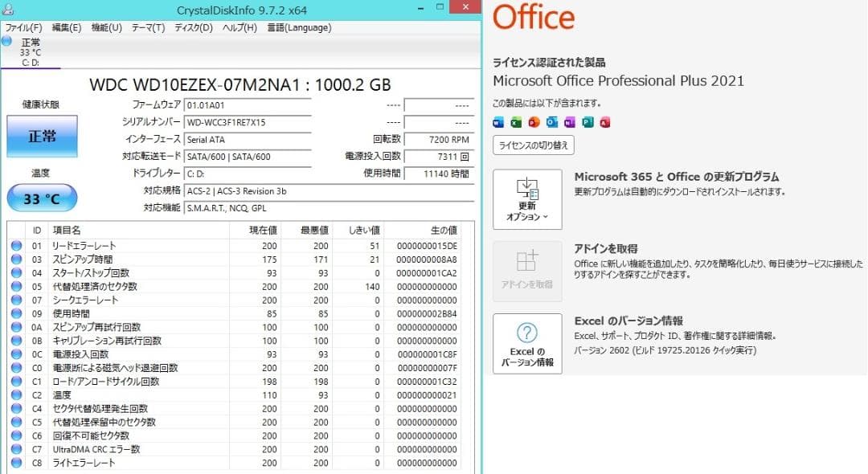Image resolution: width=868 pixels, height=474 pixels.
Task: Click status icon for スタート/ストップ回数 row
Action: click(17, 272)
